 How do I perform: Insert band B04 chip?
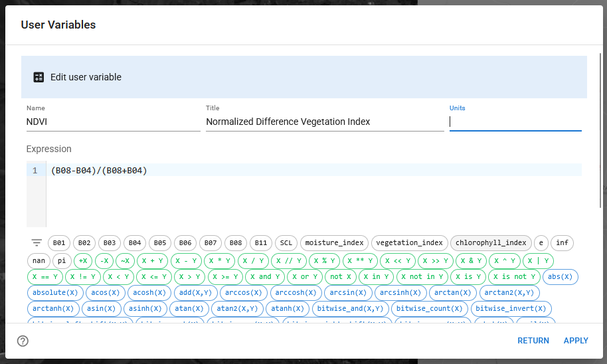tap(135, 243)
